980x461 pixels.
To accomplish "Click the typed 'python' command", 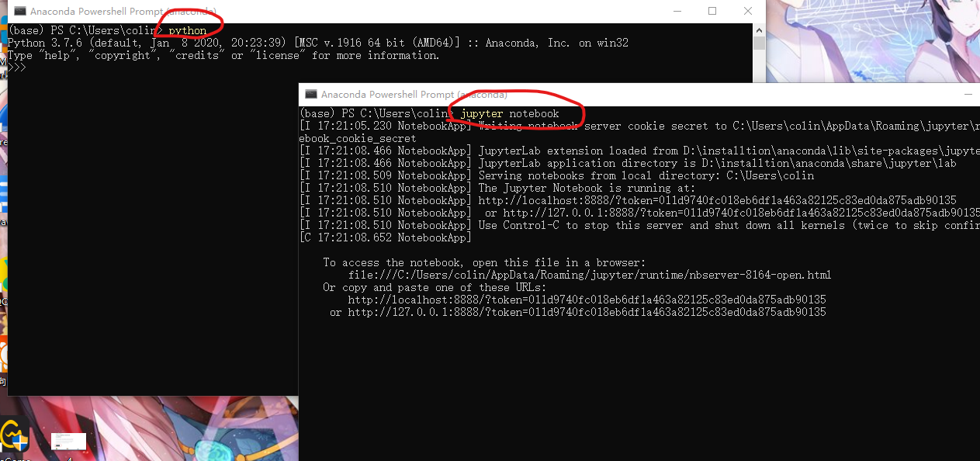I will 188,31.
